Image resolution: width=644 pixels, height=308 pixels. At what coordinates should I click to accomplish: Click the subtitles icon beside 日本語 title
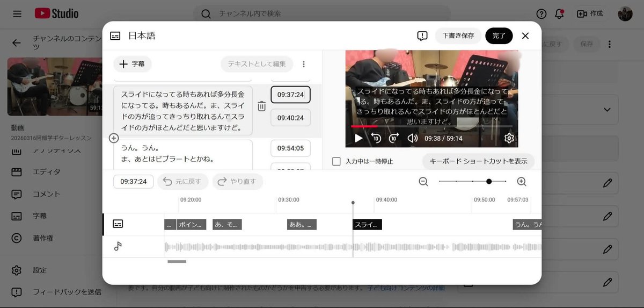click(x=115, y=36)
